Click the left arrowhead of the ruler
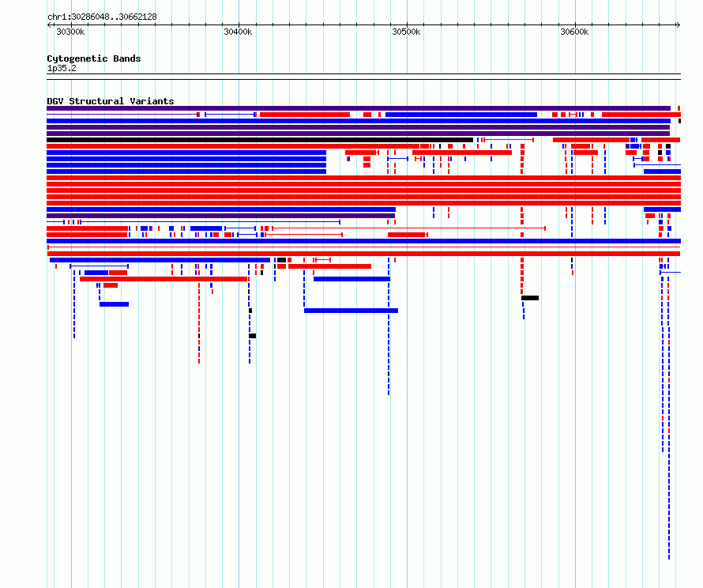 click(49, 25)
